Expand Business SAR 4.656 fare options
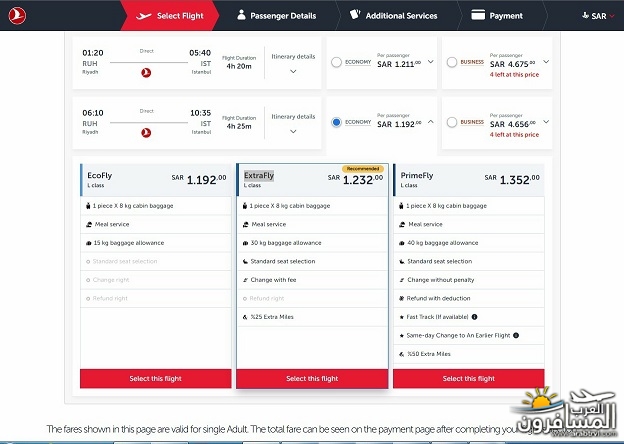This screenshot has height=444, width=624. 546,122
